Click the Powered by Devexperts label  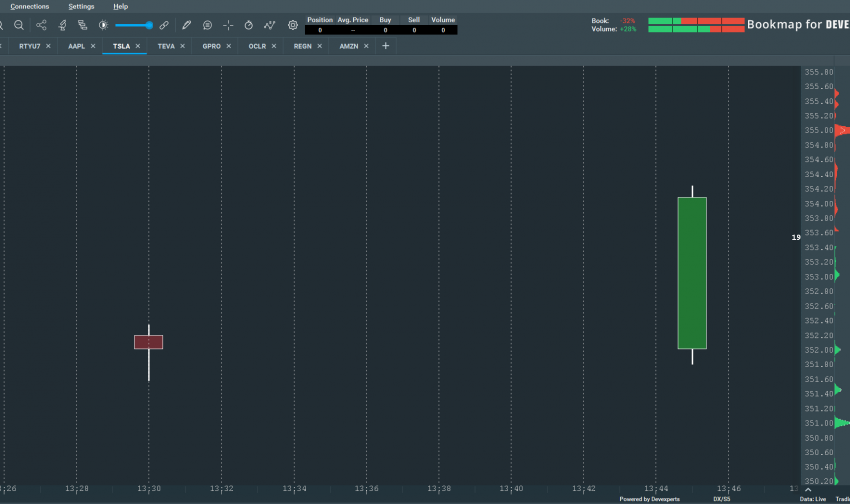point(649,499)
